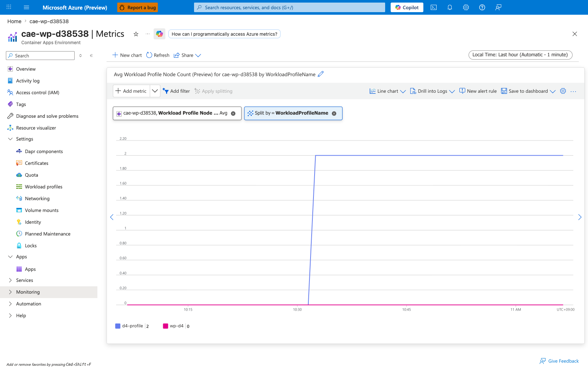Open the Azure portal apps grid icon
Viewport: 588px width, 368px height.
9,7
